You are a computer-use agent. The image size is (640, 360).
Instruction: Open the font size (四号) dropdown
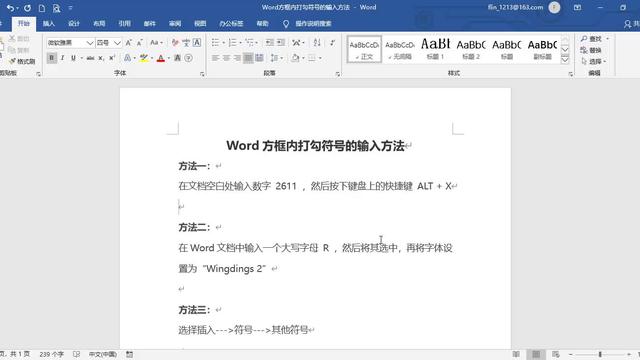point(118,42)
